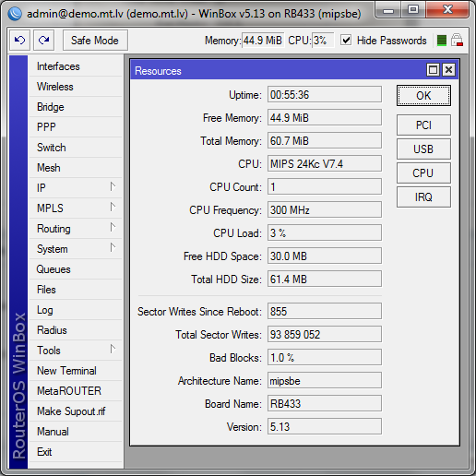Click the Bad Blocks field
This screenshot has height=476, width=476.
click(x=325, y=358)
